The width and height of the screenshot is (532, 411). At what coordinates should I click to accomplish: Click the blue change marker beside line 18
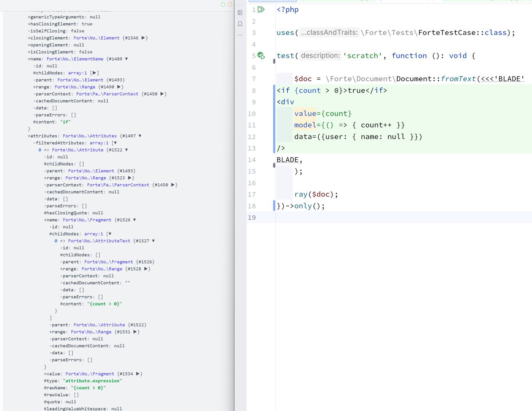coord(275,206)
